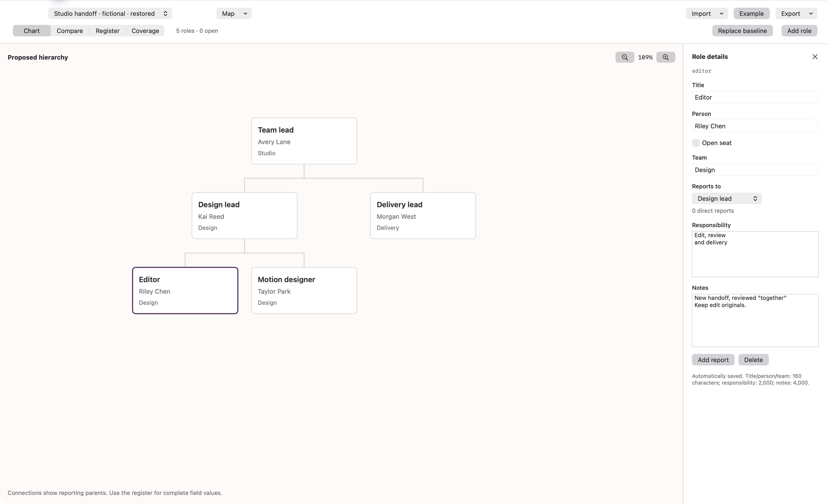Viewport: 827px width, 504px height.
Task: Click the 'Proposed hierarchy' heading
Action: click(38, 57)
